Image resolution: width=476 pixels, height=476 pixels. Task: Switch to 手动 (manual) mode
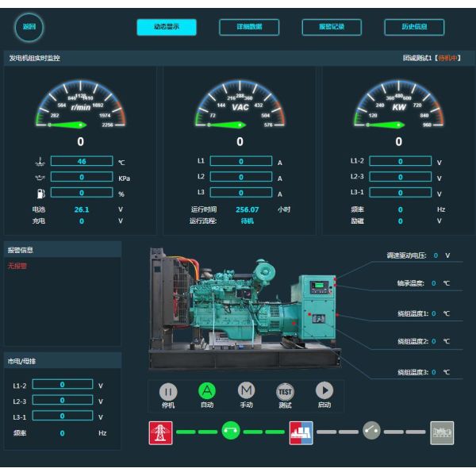[x=247, y=390]
